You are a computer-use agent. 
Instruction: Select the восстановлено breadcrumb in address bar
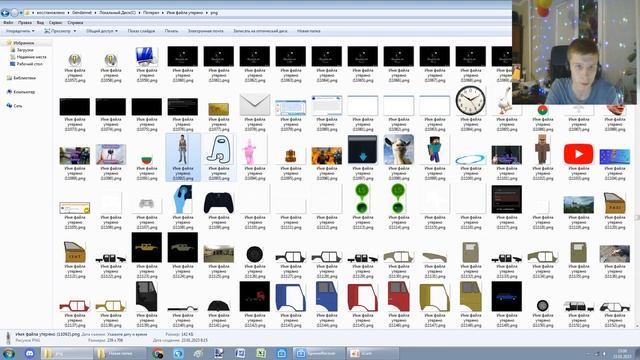pos(51,13)
